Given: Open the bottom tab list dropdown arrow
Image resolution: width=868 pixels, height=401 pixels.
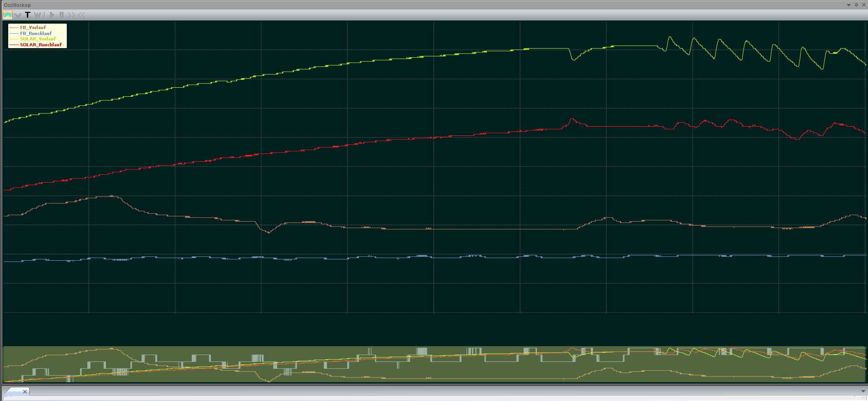Looking at the screenshot, I should 863,391.
